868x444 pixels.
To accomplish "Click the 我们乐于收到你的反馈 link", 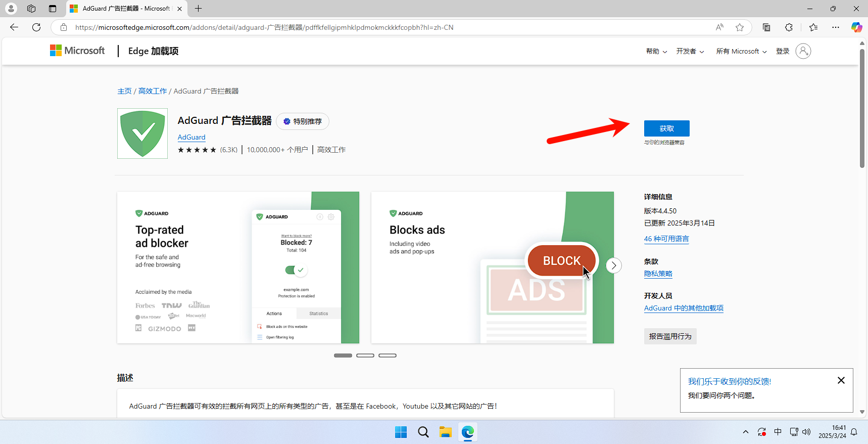I will 730,381.
